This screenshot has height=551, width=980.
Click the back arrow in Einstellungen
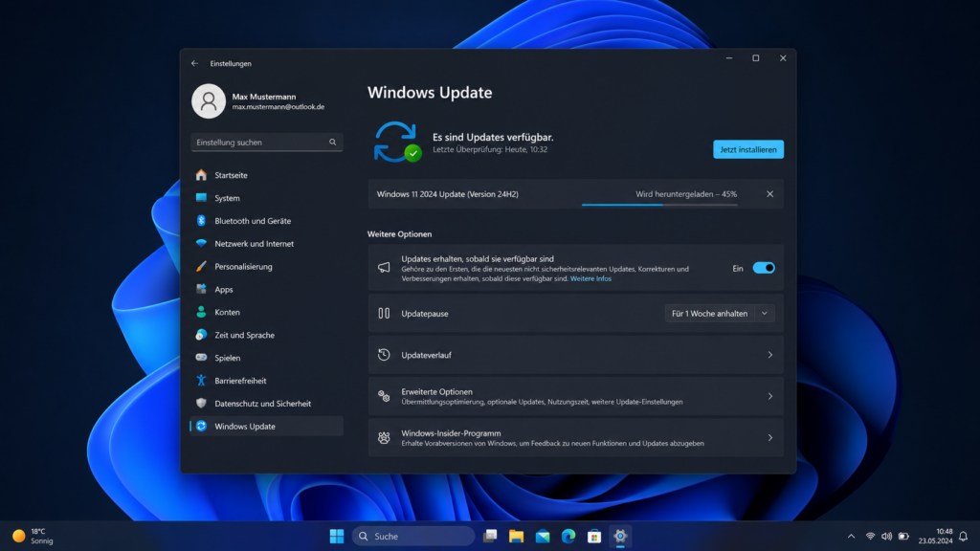[194, 63]
